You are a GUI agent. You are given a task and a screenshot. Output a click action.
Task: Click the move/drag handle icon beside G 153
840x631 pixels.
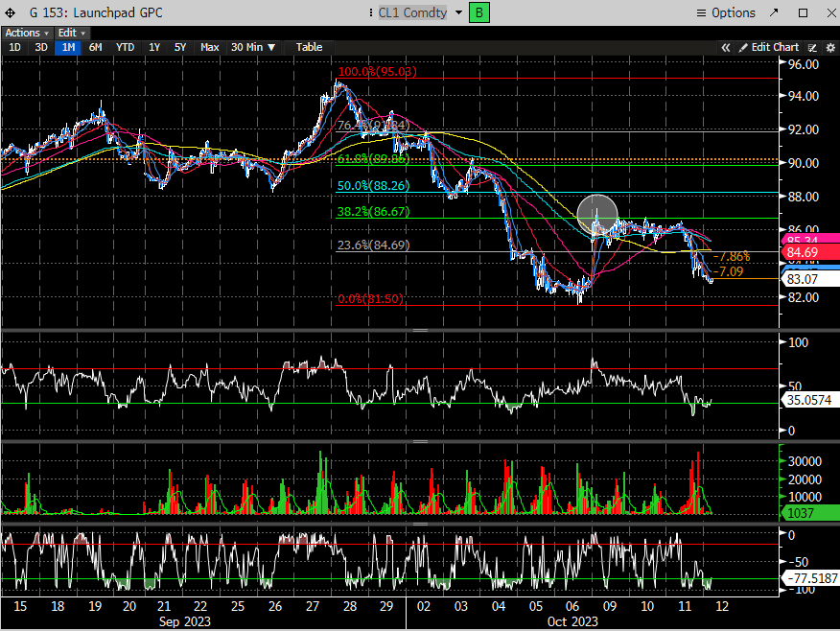(11, 12)
